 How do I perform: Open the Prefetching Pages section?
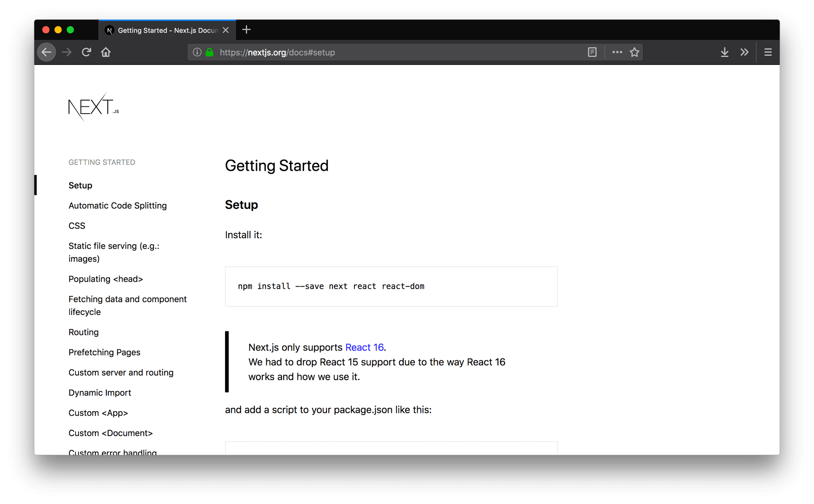click(104, 352)
